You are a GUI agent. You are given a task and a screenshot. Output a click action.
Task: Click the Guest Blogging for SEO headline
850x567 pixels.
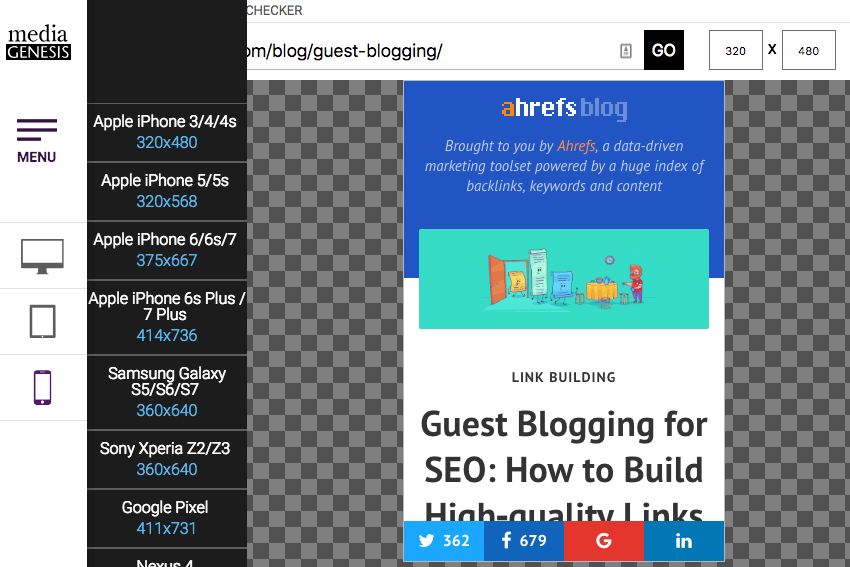564,466
